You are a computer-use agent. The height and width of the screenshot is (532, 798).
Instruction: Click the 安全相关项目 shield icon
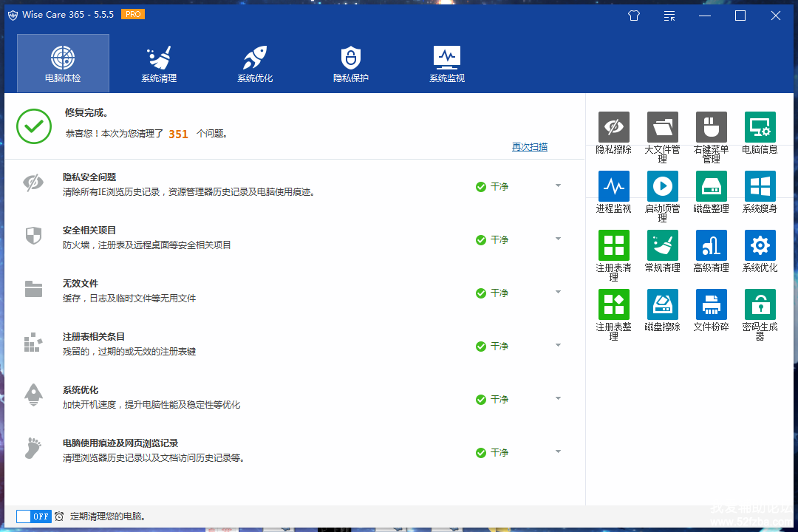click(33, 236)
